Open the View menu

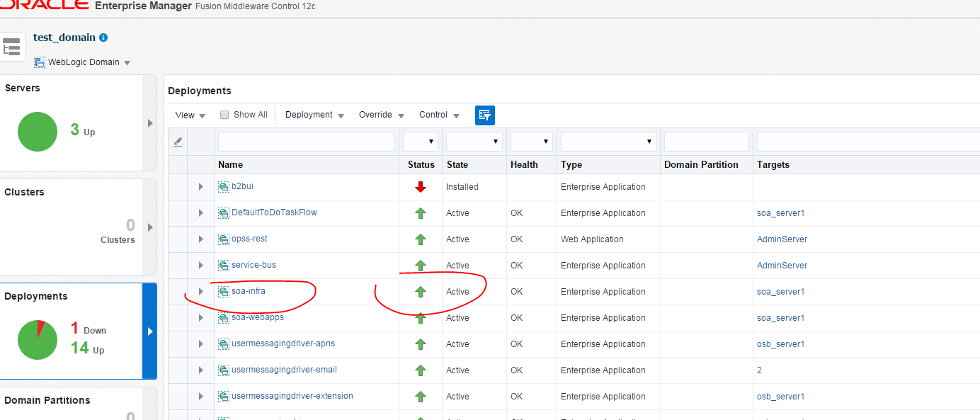tap(190, 115)
